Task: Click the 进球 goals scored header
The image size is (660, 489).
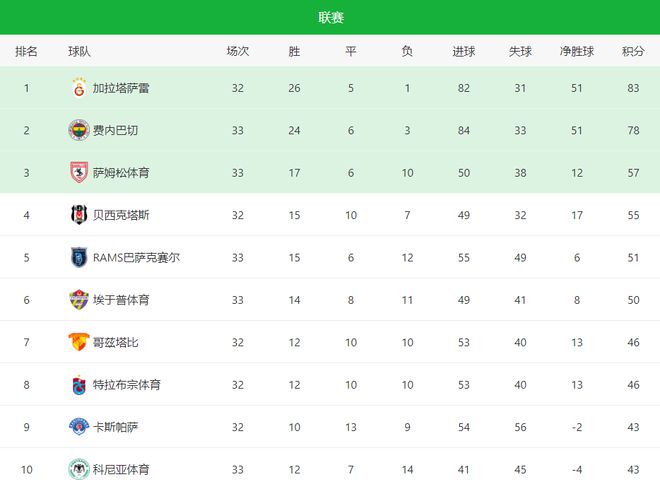Action: [x=463, y=52]
